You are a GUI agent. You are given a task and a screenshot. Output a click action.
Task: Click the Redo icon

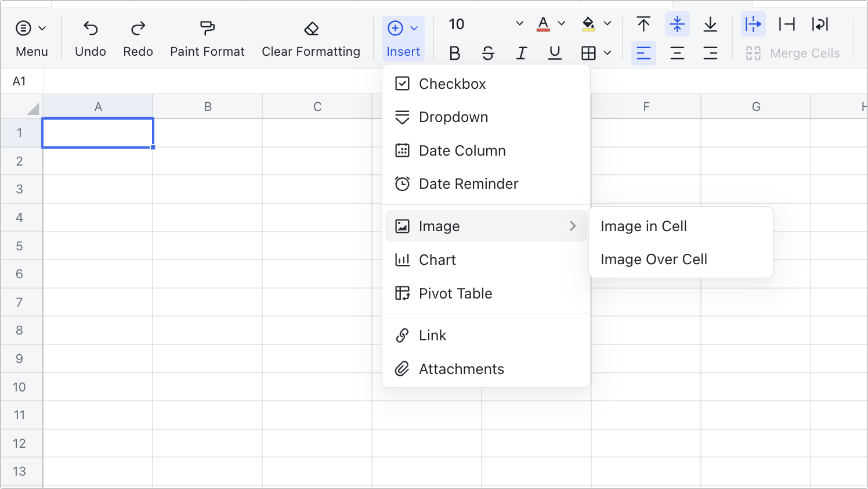(138, 27)
